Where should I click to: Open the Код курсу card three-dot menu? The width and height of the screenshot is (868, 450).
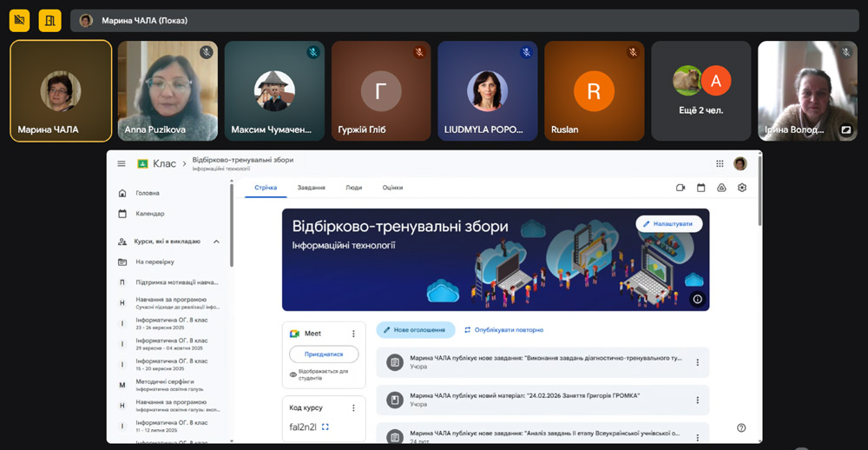(x=353, y=408)
